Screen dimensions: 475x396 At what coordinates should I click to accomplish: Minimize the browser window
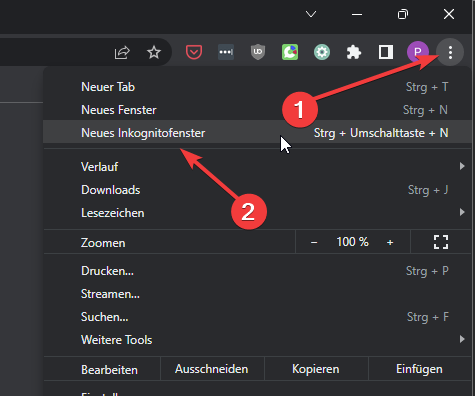[357, 14]
